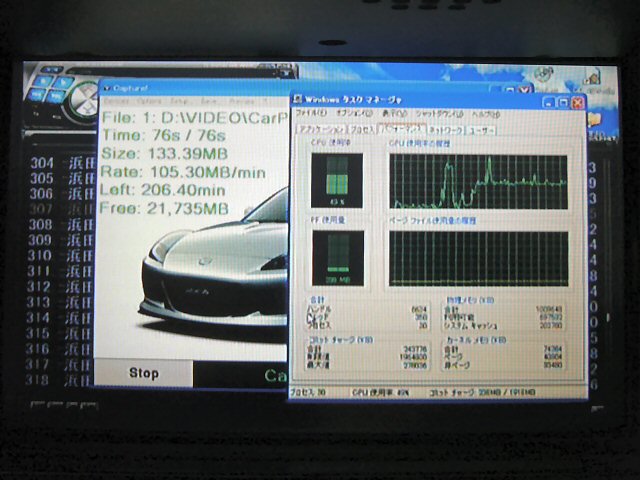
Task: Click the 非ページ value in kernel memory group
Action: tap(553, 364)
